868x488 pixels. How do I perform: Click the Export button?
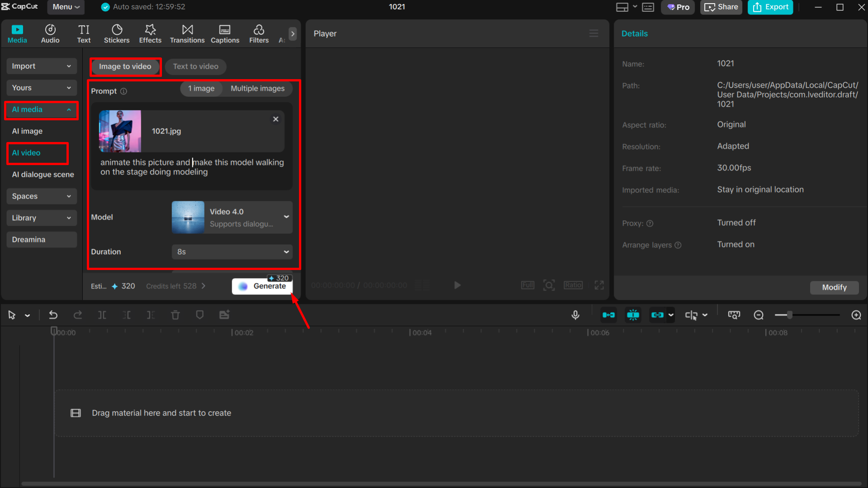(770, 7)
